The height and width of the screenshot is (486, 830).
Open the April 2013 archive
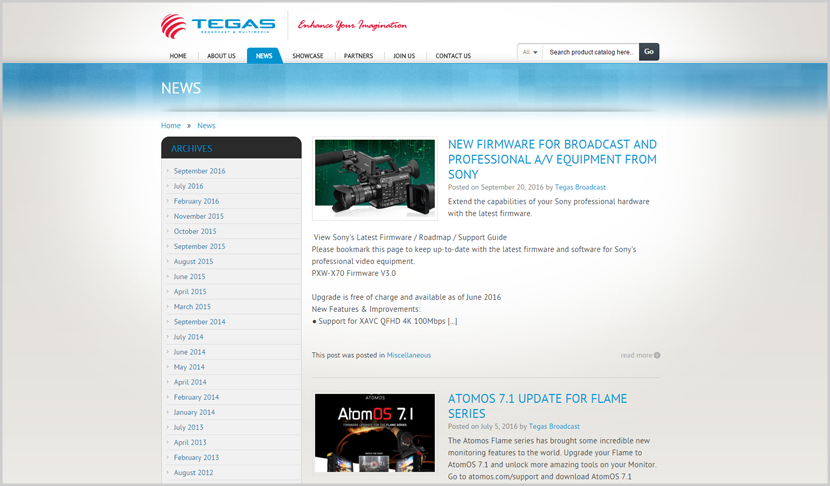point(190,443)
